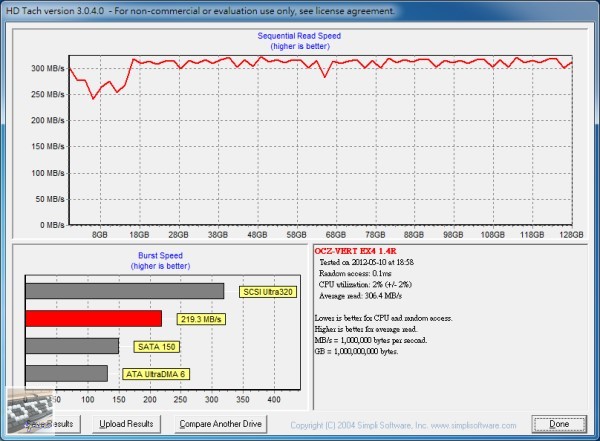Click the 250 MB/s axis label
The height and width of the screenshot is (441, 600).
[48, 95]
